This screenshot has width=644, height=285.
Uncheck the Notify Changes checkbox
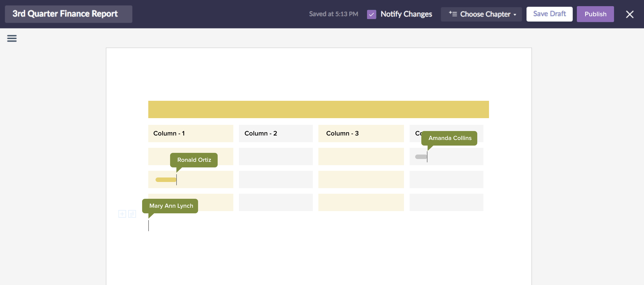coord(372,14)
